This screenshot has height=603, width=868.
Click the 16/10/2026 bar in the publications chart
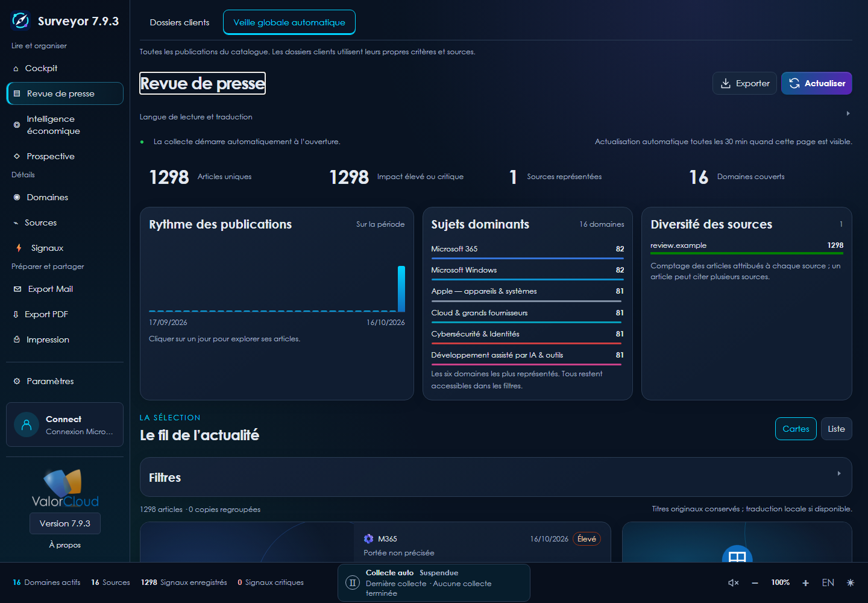[x=401, y=288]
